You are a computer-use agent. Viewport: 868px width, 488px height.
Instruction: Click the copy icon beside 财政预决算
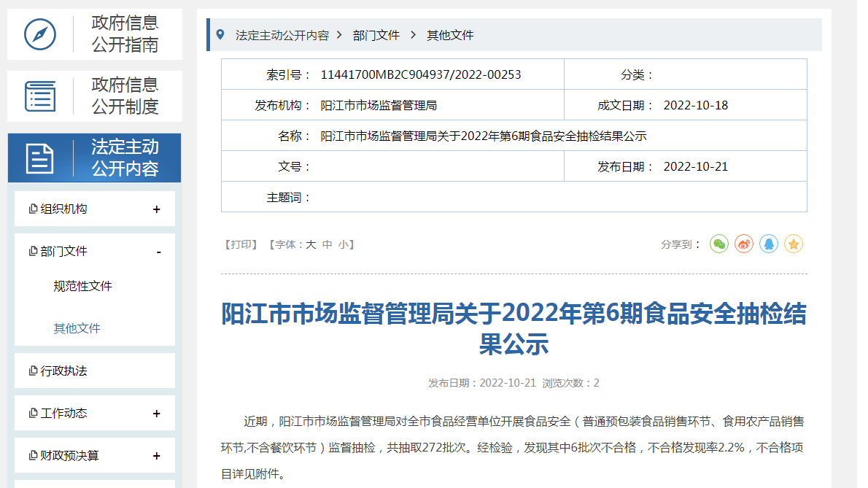click(33, 455)
